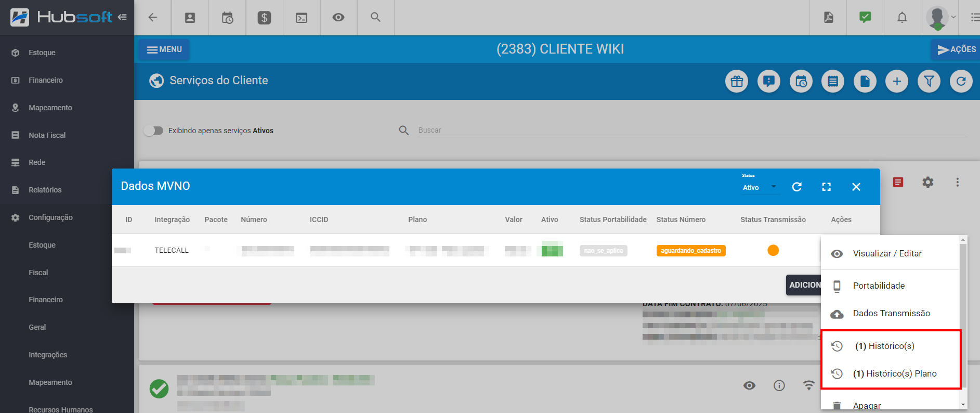
Task: Select Visualizar / Editar menu entry
Action: click(x=890, y=253)
